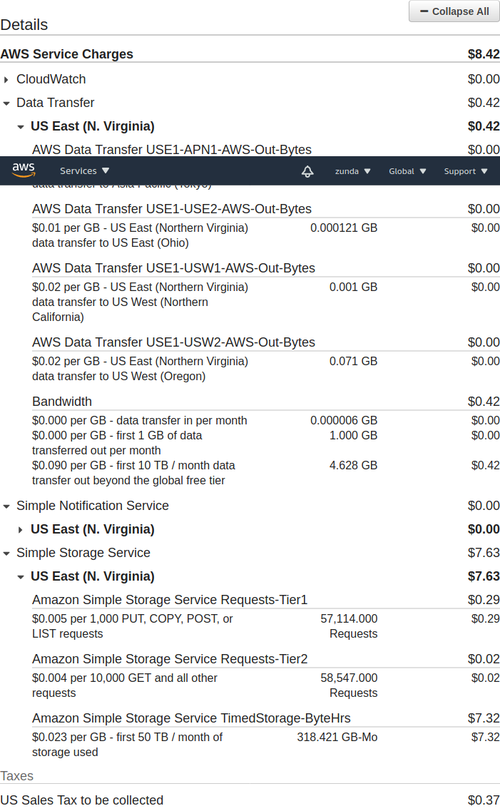Collapse US East under Simple Storage Service

21,577
